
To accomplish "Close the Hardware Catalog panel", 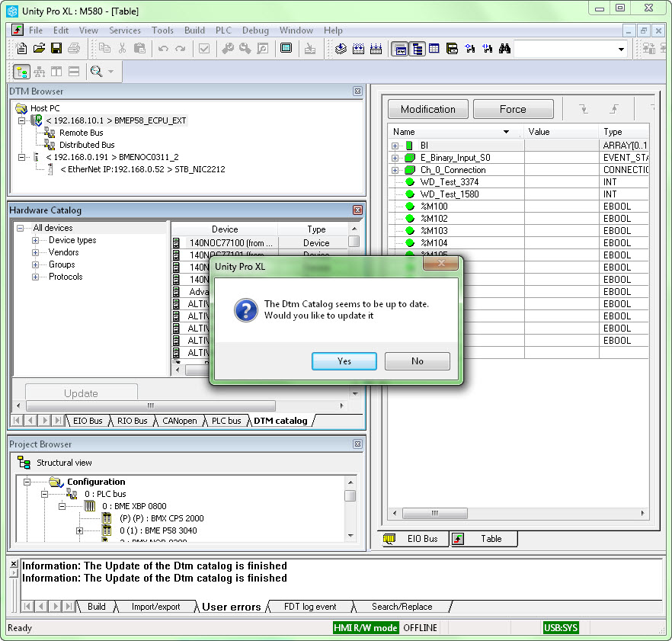I will tap(357, 210).
